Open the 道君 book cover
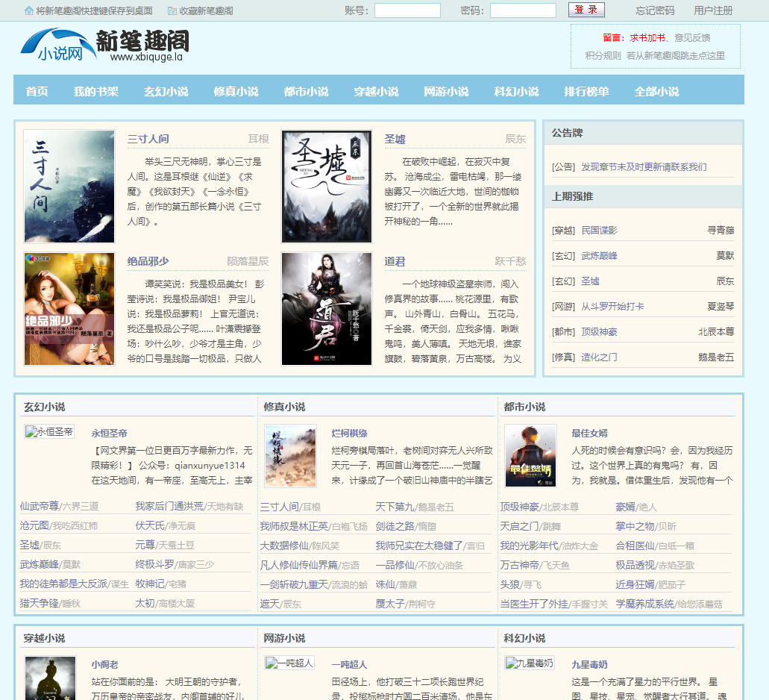 point(327,309)
